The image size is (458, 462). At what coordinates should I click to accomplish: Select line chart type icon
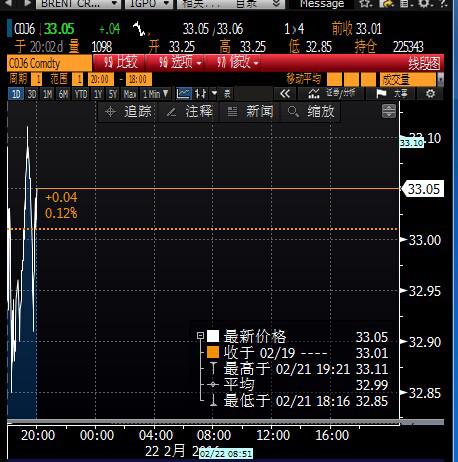(184, 94)
